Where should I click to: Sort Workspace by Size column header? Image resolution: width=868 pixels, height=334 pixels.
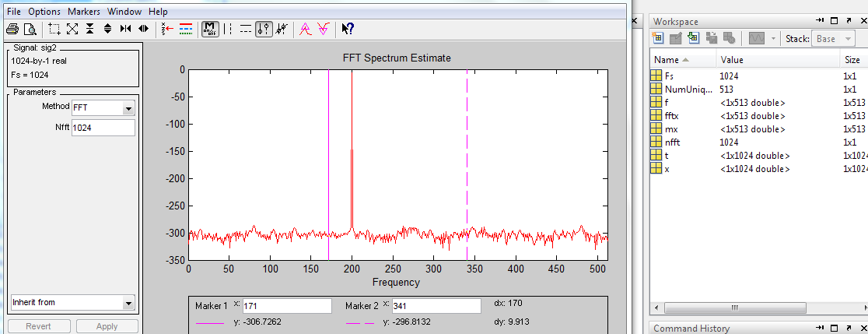pyautogui.click(x=854, y=60)
